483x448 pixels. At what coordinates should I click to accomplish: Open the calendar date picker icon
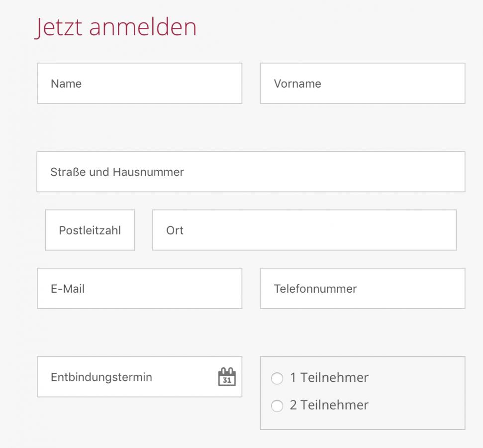[227, 377]
